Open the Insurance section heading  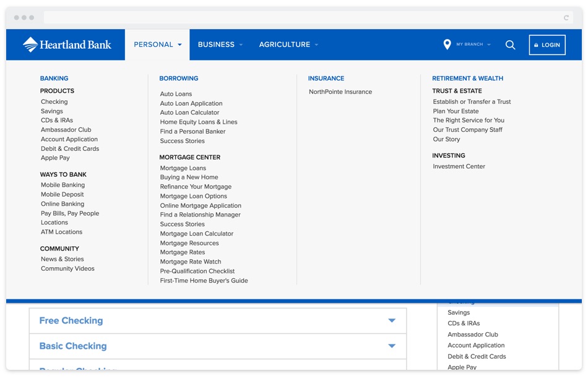[326, 79]
